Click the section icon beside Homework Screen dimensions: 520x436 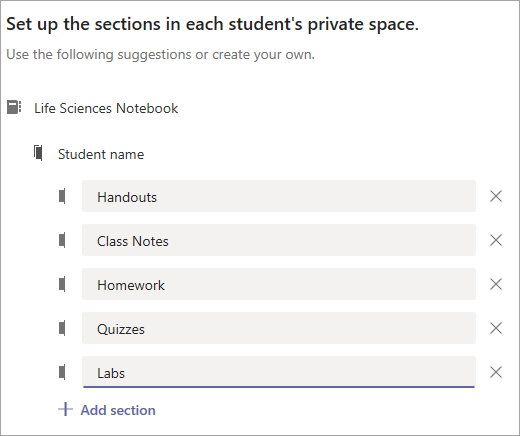(62, 284)
